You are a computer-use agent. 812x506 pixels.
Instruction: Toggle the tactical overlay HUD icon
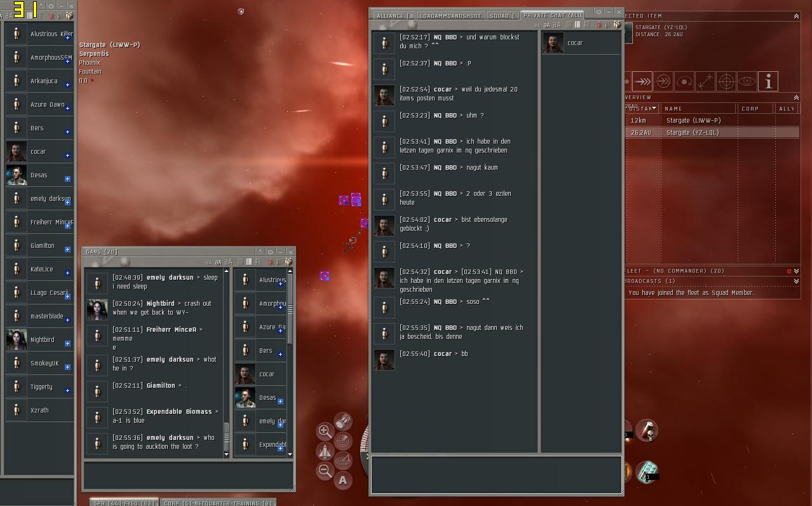[343, 461]
